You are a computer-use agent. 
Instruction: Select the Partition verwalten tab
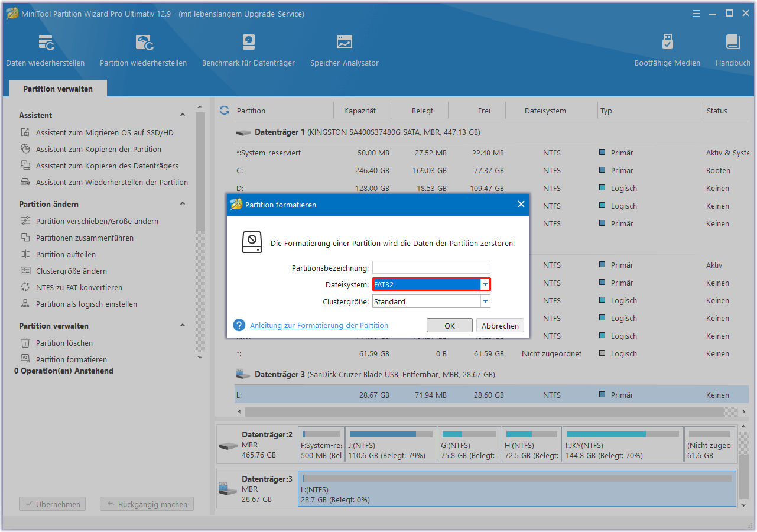[58, 89]
